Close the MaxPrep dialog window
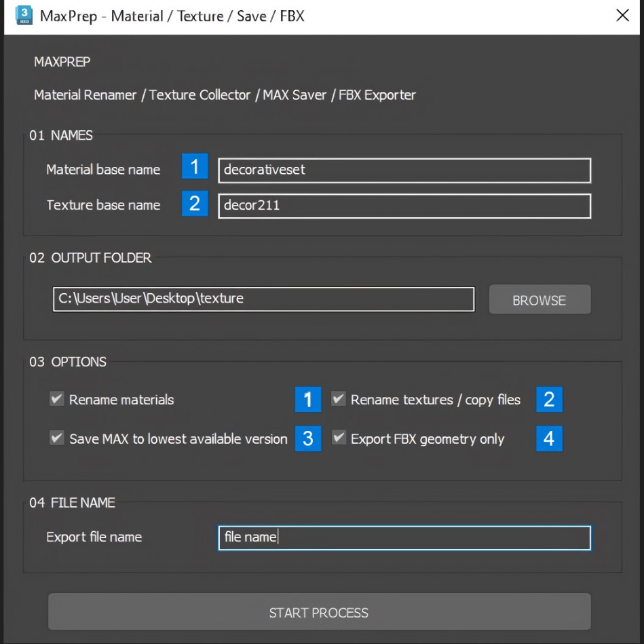 623,15
